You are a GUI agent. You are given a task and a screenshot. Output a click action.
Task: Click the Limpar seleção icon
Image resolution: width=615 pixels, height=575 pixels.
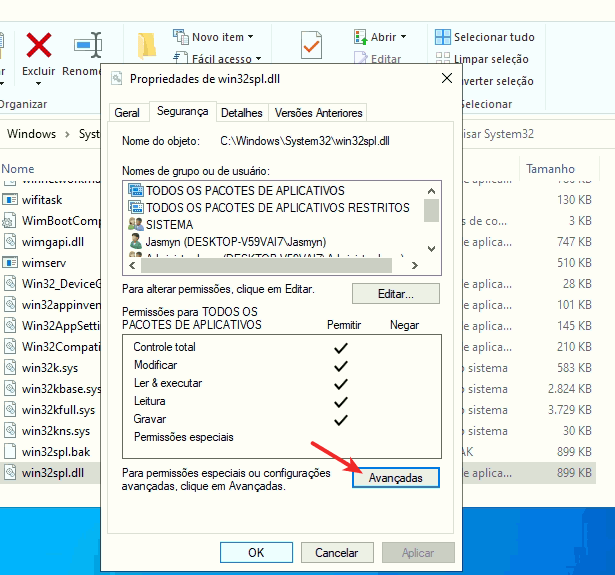(443, 58)
